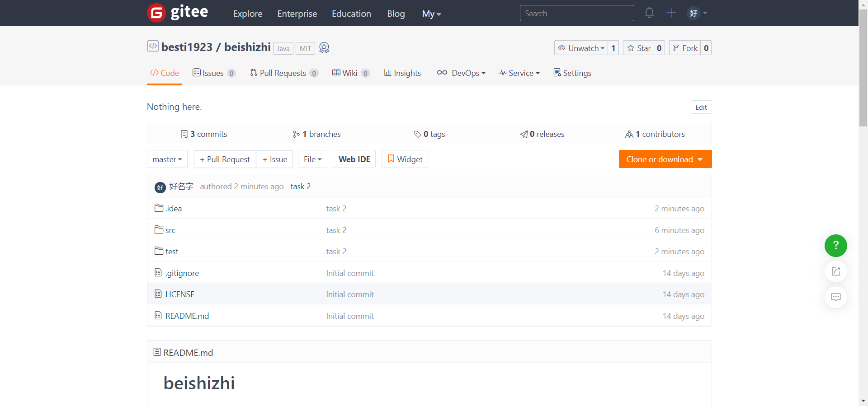The height and width of the screenshot is (406, 868).
Task: Click the 好名字 author name
Action: [x=181, y=187]
